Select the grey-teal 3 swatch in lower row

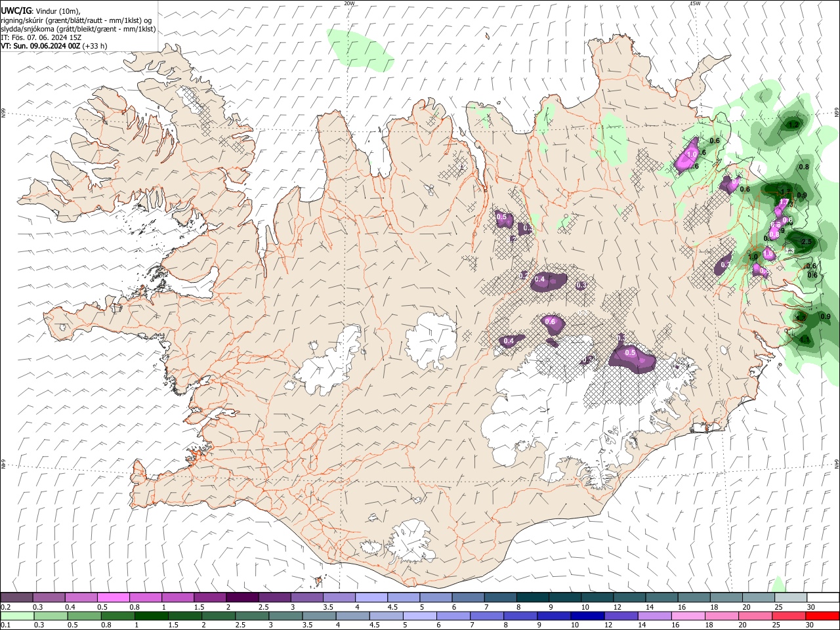click(x=285, y=616)
